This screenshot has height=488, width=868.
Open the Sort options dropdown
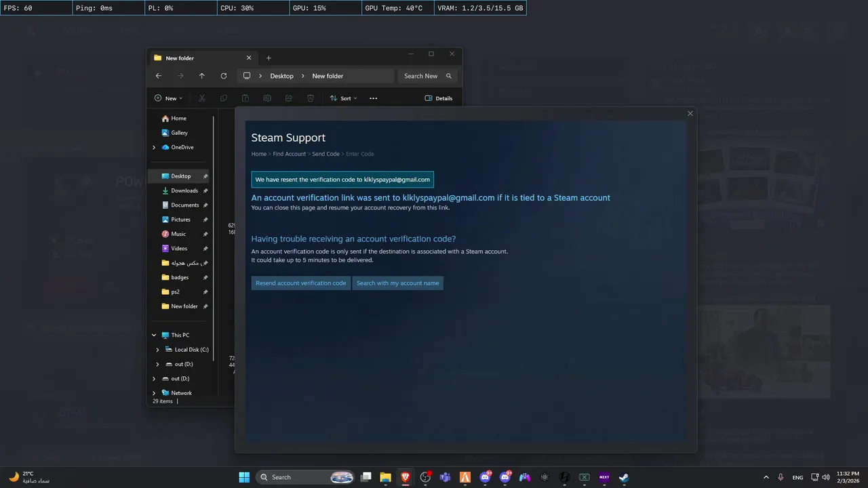[x=344, y=98]
